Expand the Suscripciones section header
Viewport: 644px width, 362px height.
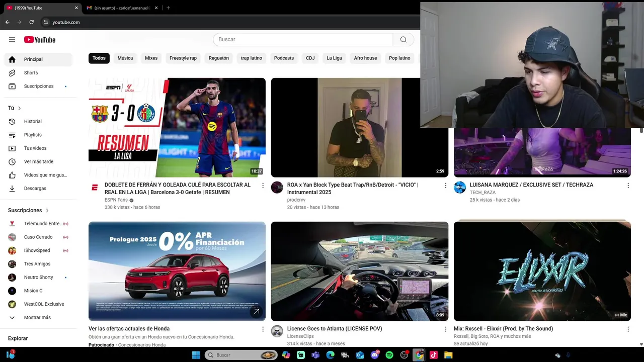point(29,210)
